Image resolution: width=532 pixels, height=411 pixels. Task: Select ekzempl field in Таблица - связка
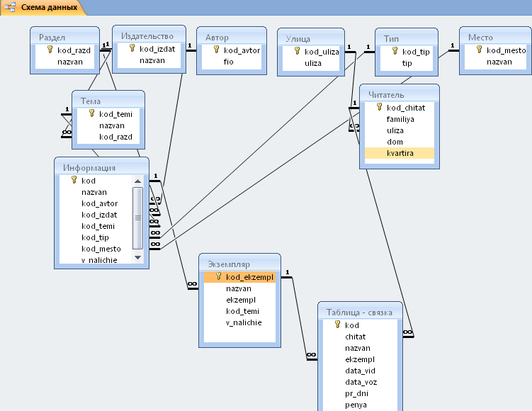[x=360, y=359]
